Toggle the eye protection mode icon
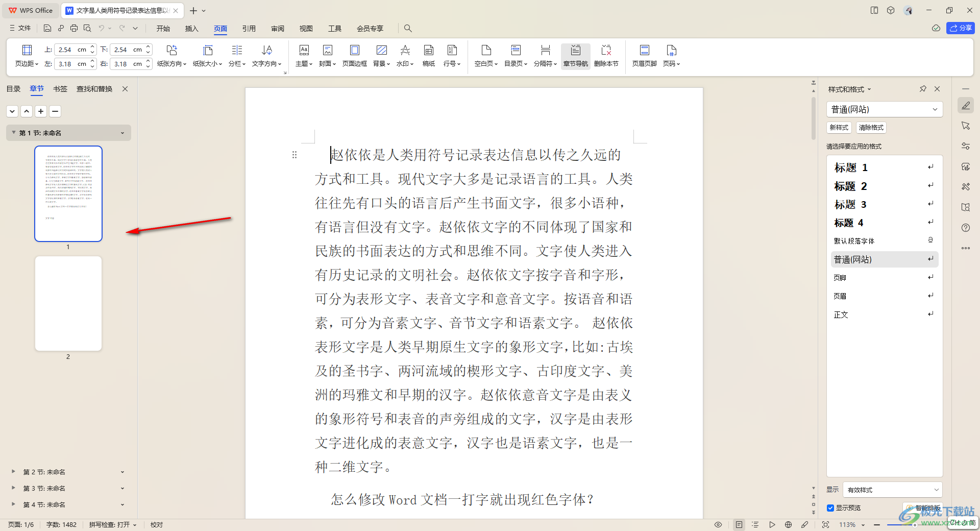Image resolution: width=980 pixels, height=531 pixels. (718, 524)
